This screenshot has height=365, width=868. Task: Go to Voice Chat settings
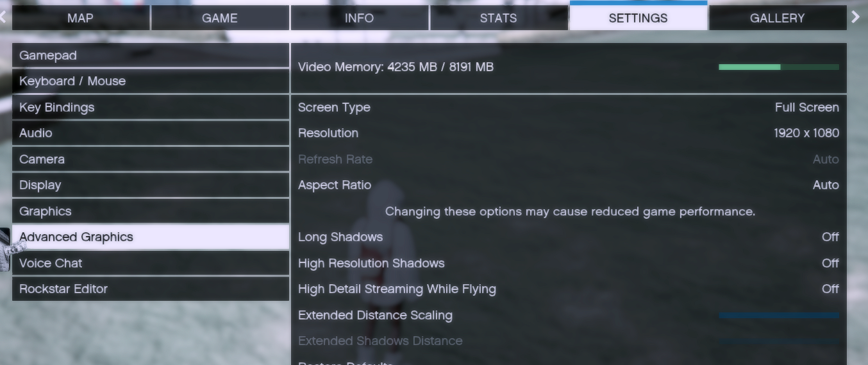click(150, 263)
